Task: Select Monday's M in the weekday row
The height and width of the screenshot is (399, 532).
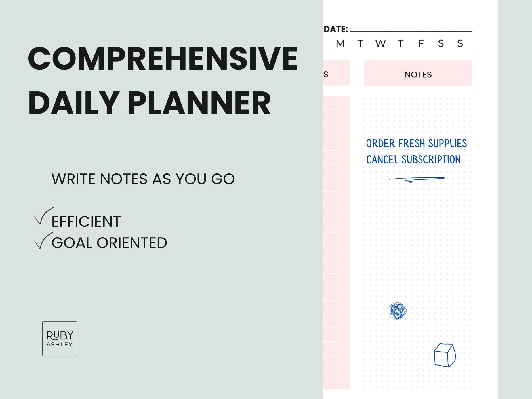Action: [340, 43]
